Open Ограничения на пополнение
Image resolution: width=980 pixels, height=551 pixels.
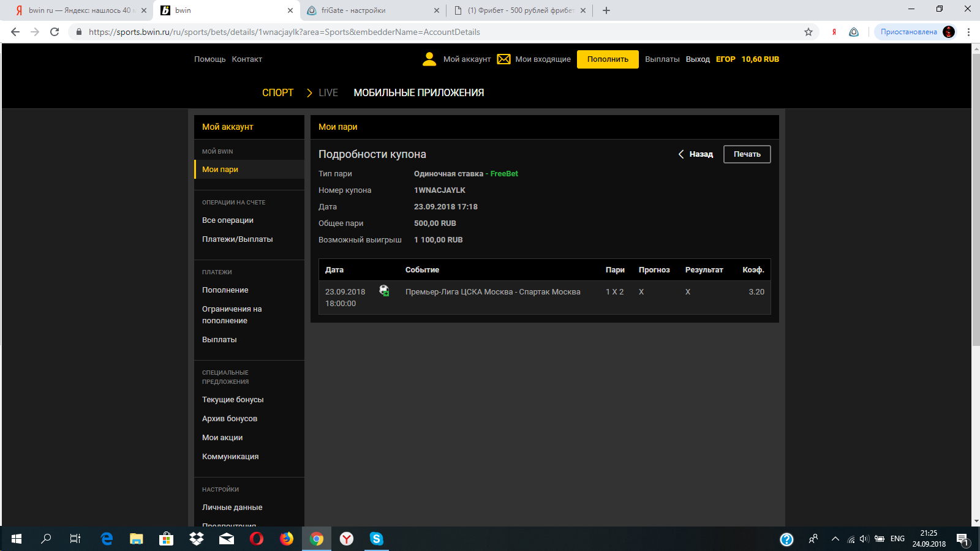pyautogui.click(x=232, y=315)
